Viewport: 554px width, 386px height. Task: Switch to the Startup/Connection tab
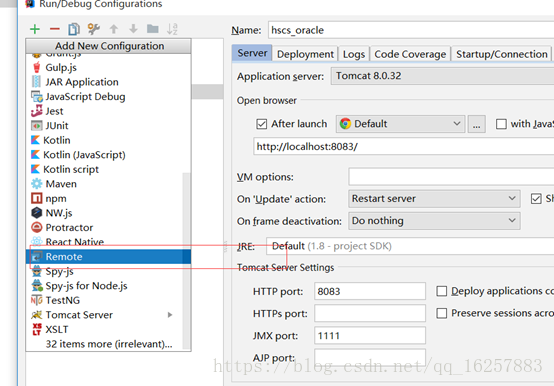(501, 54)
